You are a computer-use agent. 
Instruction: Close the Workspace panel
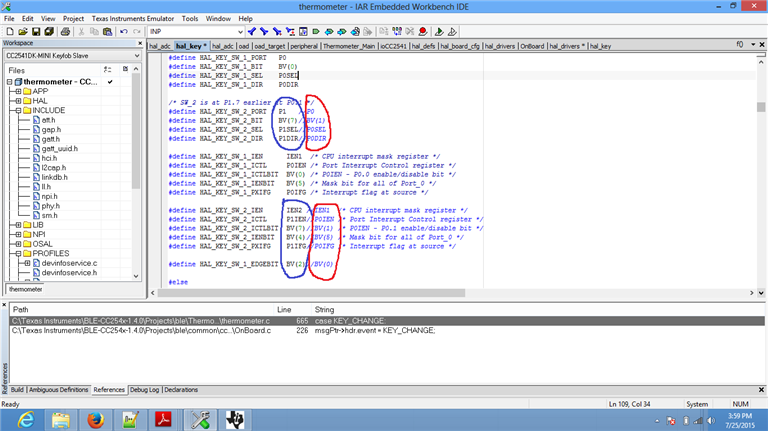[140, 43]
